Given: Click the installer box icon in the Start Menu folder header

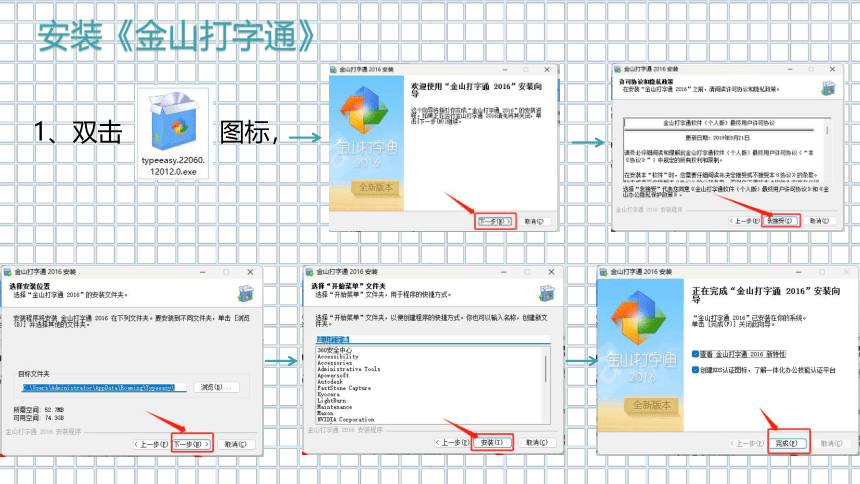Looking at the screenshot, I should 547,294.
